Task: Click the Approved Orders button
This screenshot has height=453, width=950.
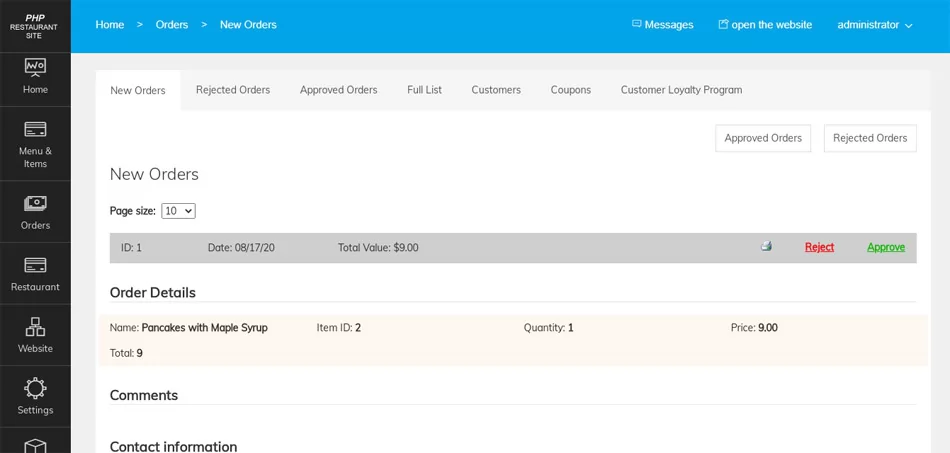Action: (x=763, y=138)
